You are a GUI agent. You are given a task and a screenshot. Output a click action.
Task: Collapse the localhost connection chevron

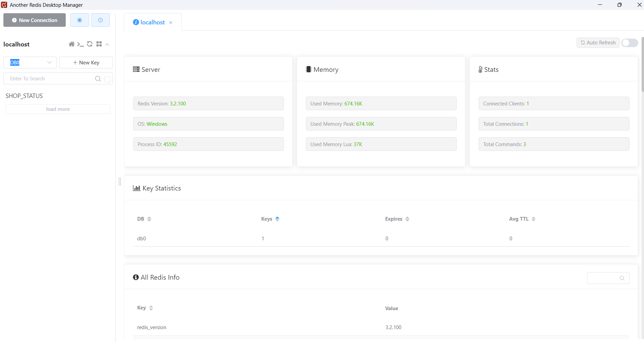[x=107, y=44]
